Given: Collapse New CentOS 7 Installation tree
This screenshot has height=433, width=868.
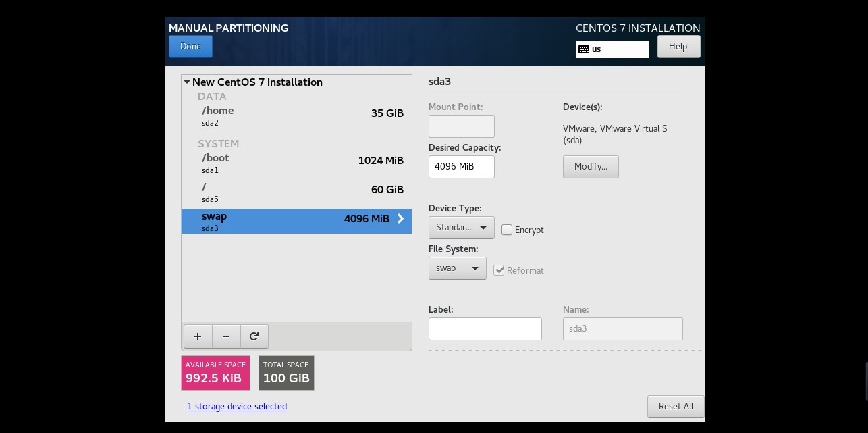Looking at the screenshot, I should tap(187, 82).
